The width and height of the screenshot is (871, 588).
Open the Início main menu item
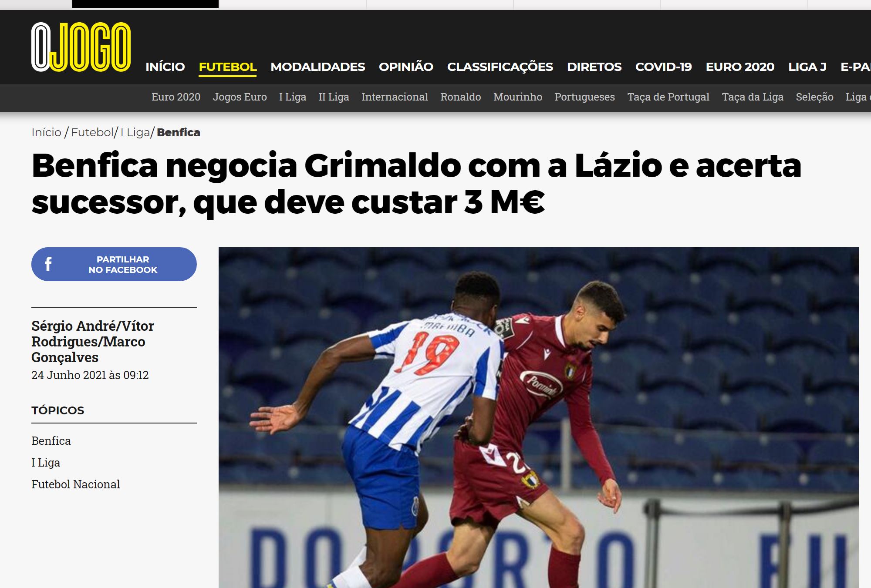pyautogui.click(x=165, y=67)
